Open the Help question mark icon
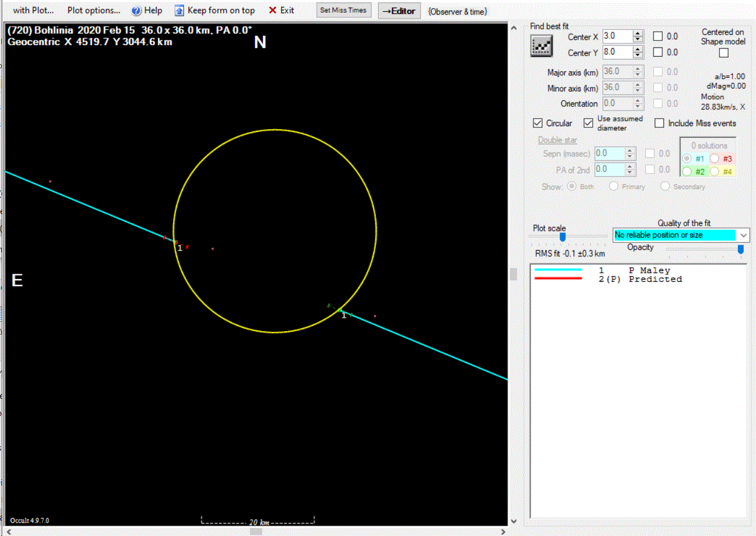756x536 pixels. 136,11
